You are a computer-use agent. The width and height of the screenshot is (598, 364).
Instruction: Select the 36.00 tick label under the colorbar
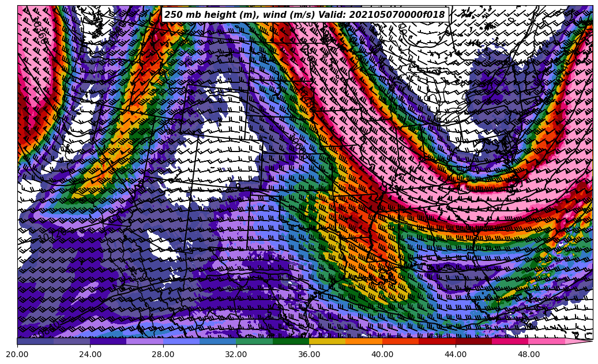pos(310,354)
